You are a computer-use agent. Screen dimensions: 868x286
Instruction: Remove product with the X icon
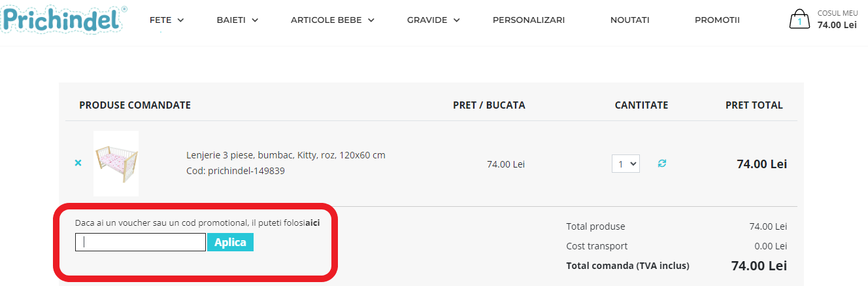(x=78, y=163)
